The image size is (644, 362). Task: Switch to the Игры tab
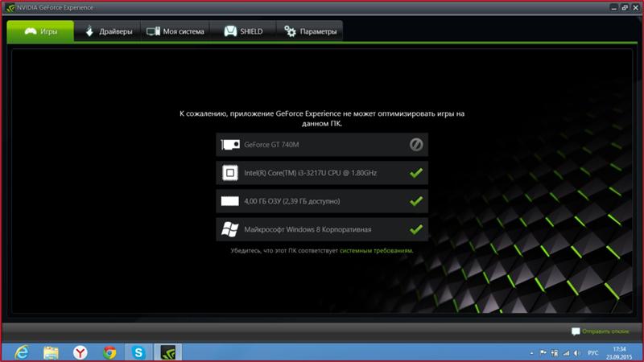40,31
